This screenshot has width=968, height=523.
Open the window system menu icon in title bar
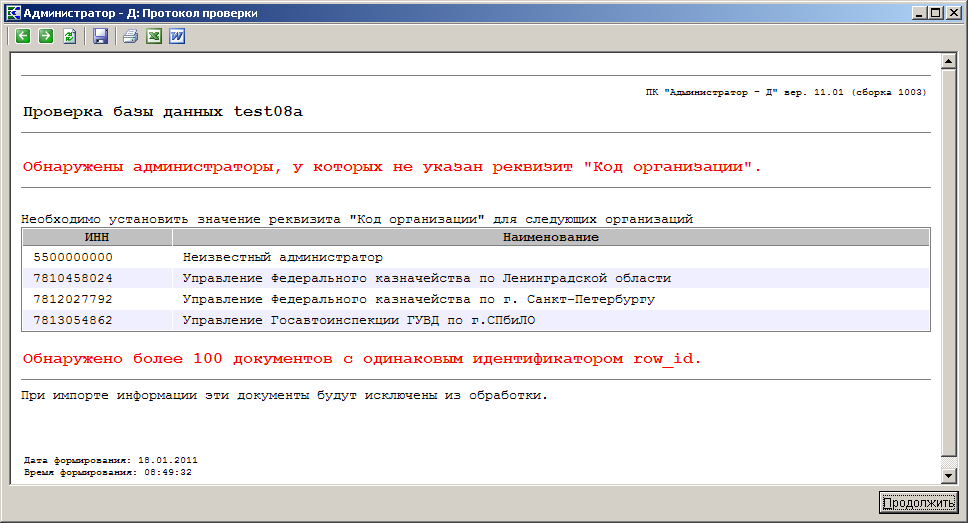tap(12, 12)
